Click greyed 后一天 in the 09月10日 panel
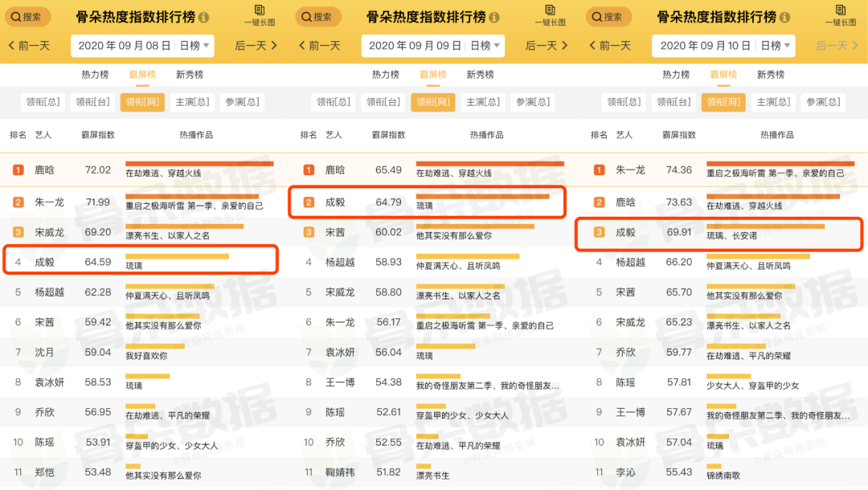868x490 pixels. [x=837, y=45]
